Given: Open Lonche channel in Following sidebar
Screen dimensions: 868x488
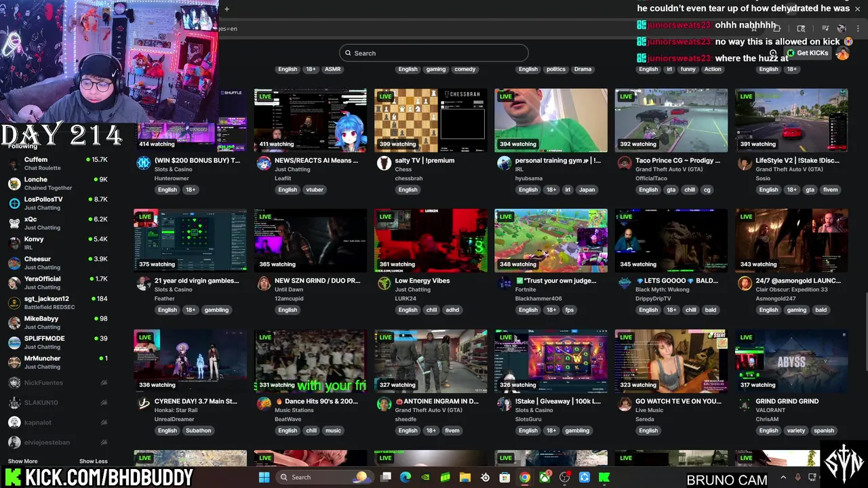Looking at the screenshot, I should coord(58,183).
